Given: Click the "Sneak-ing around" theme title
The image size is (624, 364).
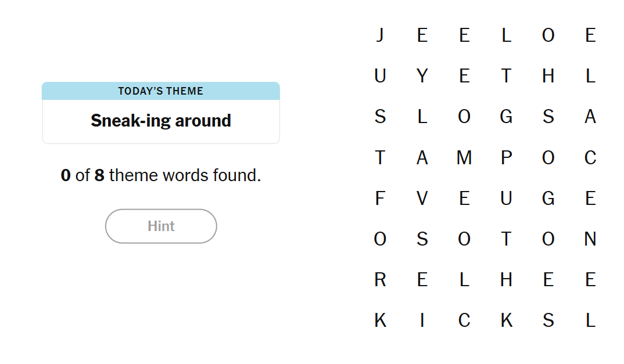Looking at the screenshot, I should click(161, 121).
